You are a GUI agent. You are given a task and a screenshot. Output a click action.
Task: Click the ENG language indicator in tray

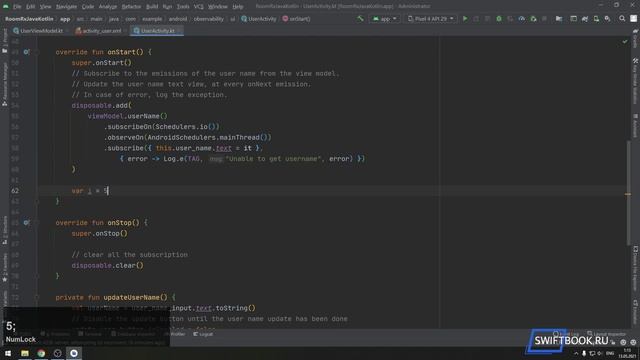click(x=610, y=353)
